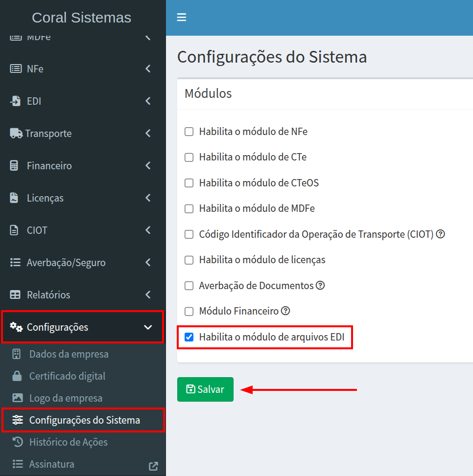Uncheck Habilita o módulo de arquivos EDI
Screen dimensions: 473x476
click(189, 337)
